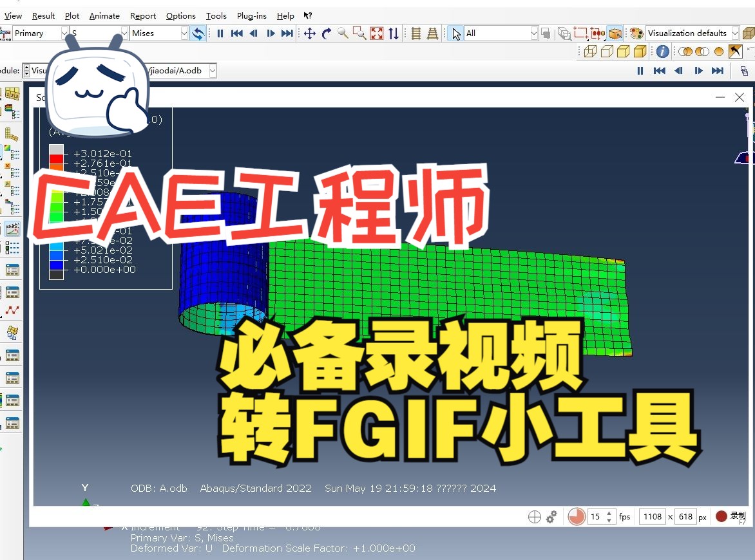Click the red +2.761e-01 legend color swatch
755x560 pixels.
click(56, 159)
